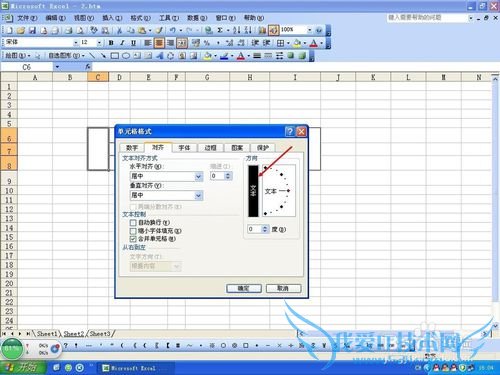Click the vertical text orientation box
500x375 pixels.
(253, 191)
